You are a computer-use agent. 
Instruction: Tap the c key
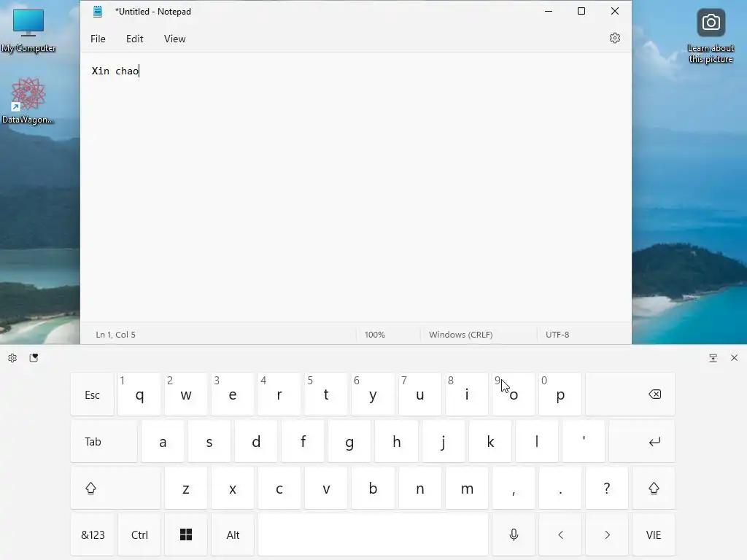click(279, 488)
